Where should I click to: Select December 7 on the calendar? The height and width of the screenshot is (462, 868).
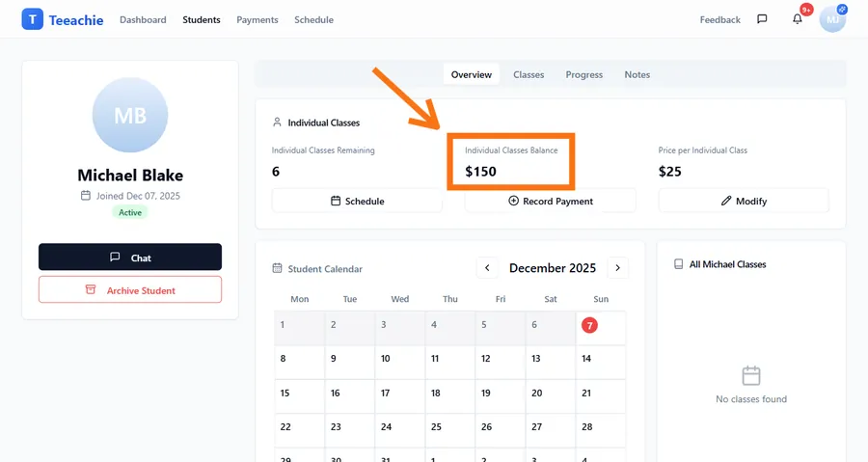coord(589,325)
